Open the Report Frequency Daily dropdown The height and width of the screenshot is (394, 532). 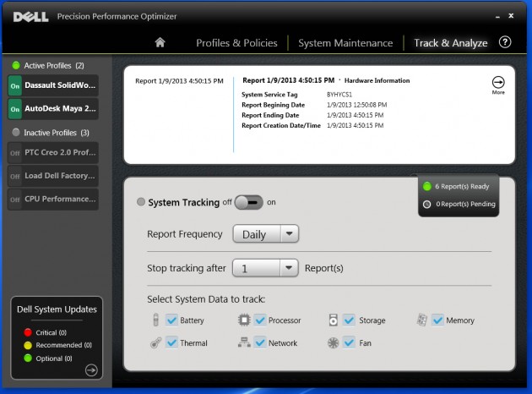click(x=265, y=233)
